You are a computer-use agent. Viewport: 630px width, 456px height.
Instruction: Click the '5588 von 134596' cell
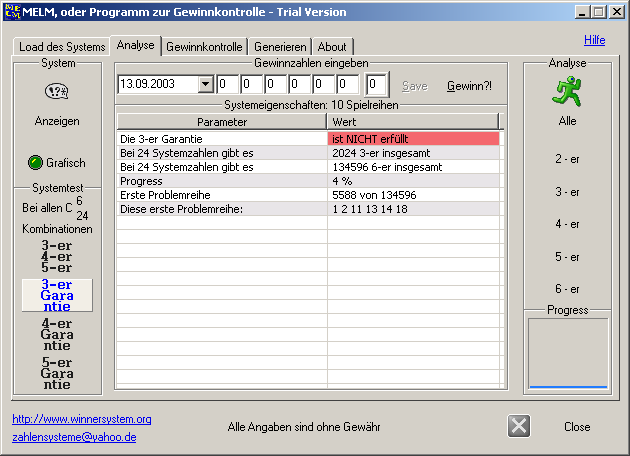tap(413, 195)
